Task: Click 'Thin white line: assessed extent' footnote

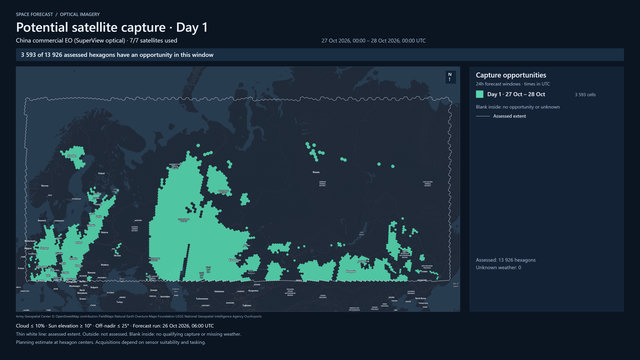Action: click(x=128, y=334)
